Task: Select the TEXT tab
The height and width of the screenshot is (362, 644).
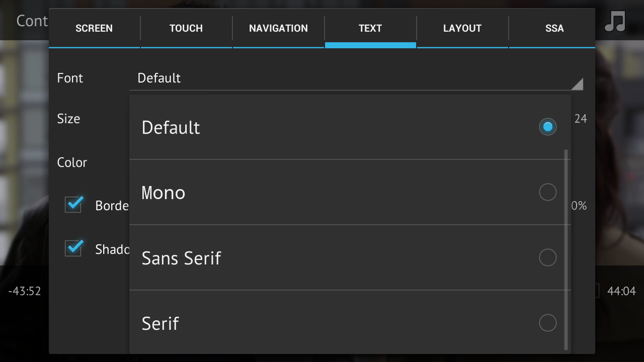Action: (370, 28)
